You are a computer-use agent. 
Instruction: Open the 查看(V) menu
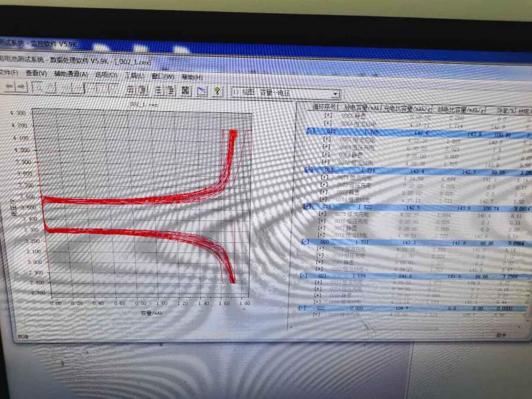click(36, 73)
